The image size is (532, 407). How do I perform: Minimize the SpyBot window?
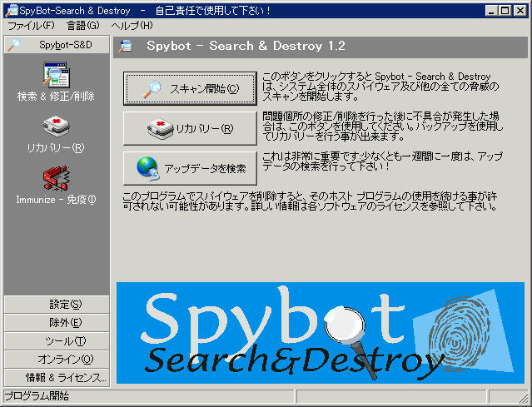click(x=491, y=11)
